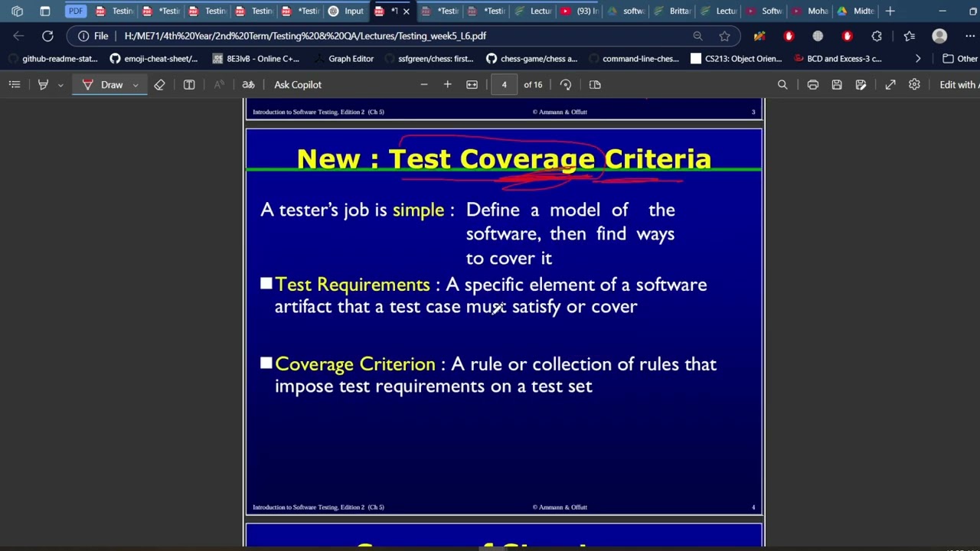Viewport: 980px width, 551px height.
Task: Switch to the Moha tab
Action: click(x=810, y=11)
